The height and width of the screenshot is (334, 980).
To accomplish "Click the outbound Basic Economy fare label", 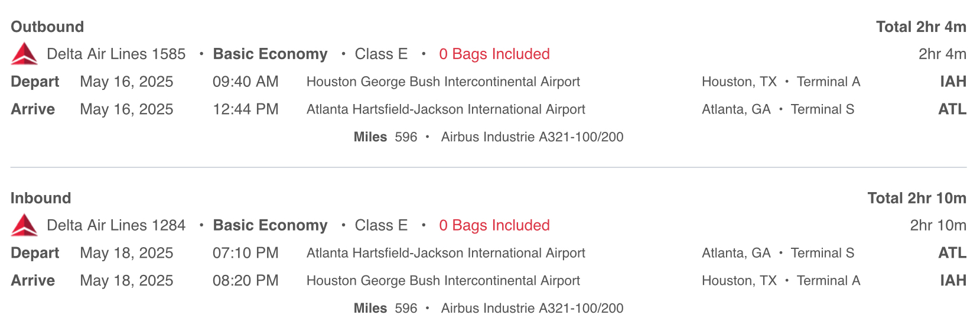I will coord(270,54).
